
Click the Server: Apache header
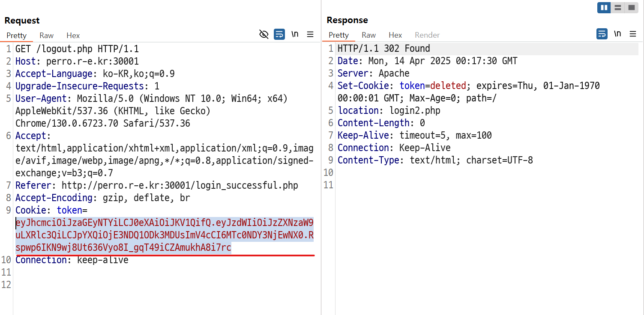pyautogui.click(x=374, y=74)
